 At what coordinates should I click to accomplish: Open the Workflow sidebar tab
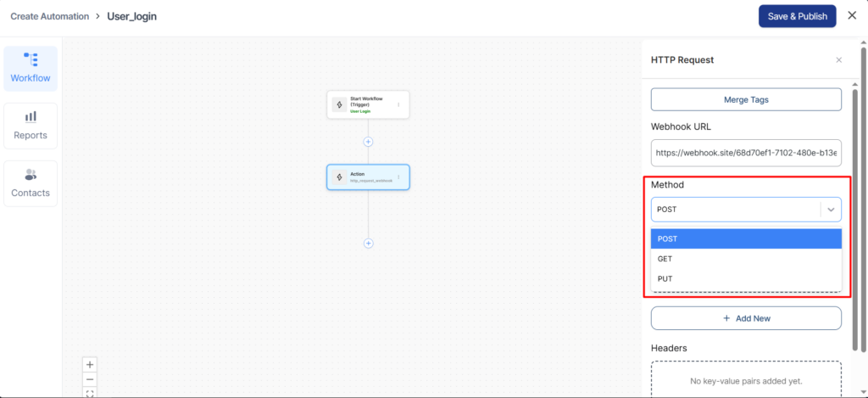[x=31, y=68]
